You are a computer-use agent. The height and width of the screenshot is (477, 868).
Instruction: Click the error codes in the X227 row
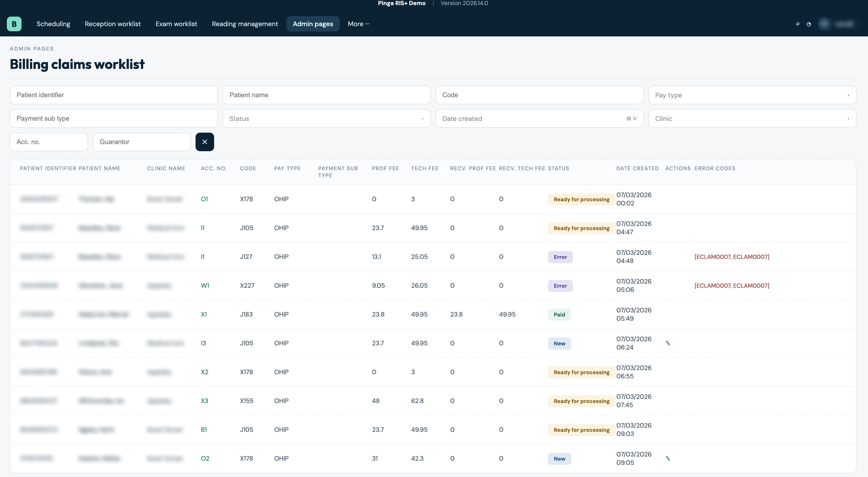(732, 286)
